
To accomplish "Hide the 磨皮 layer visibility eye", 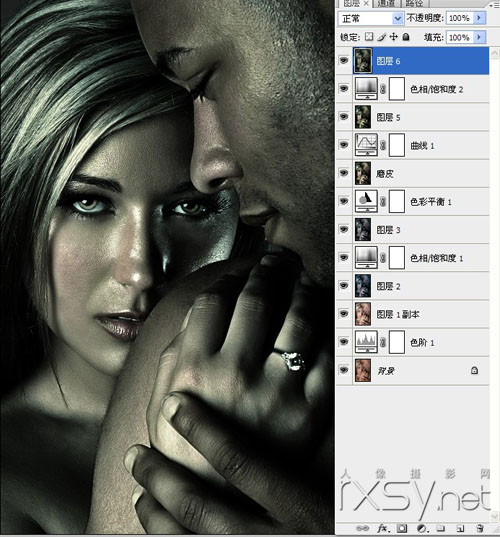I will (x=344, y=173).
